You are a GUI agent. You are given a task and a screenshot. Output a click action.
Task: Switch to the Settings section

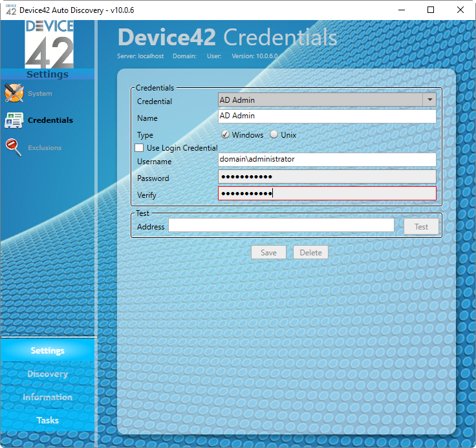[x=48, y=350]
